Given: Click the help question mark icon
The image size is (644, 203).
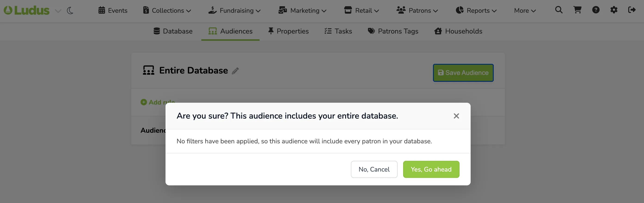Looking at the screenshot, I should (596, 10).
